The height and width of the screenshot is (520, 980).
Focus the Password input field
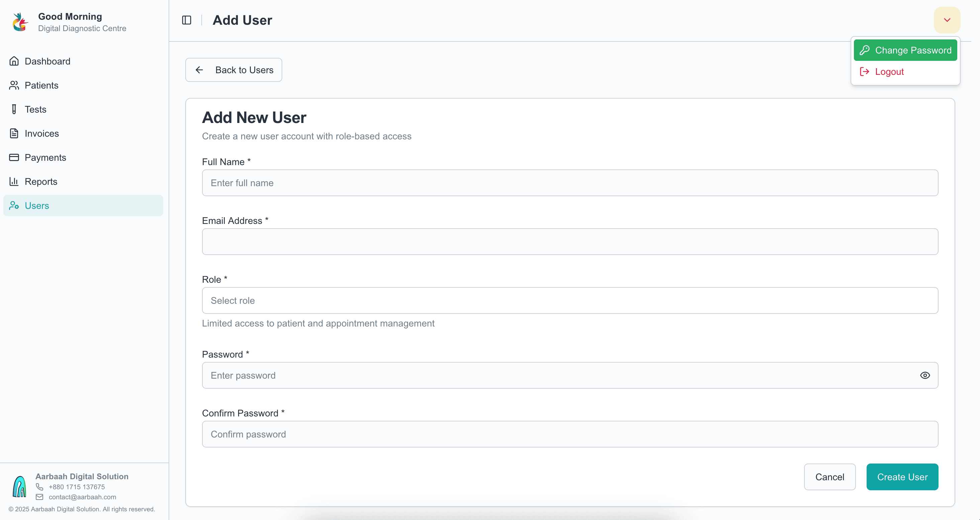click(x=570, y=375)
